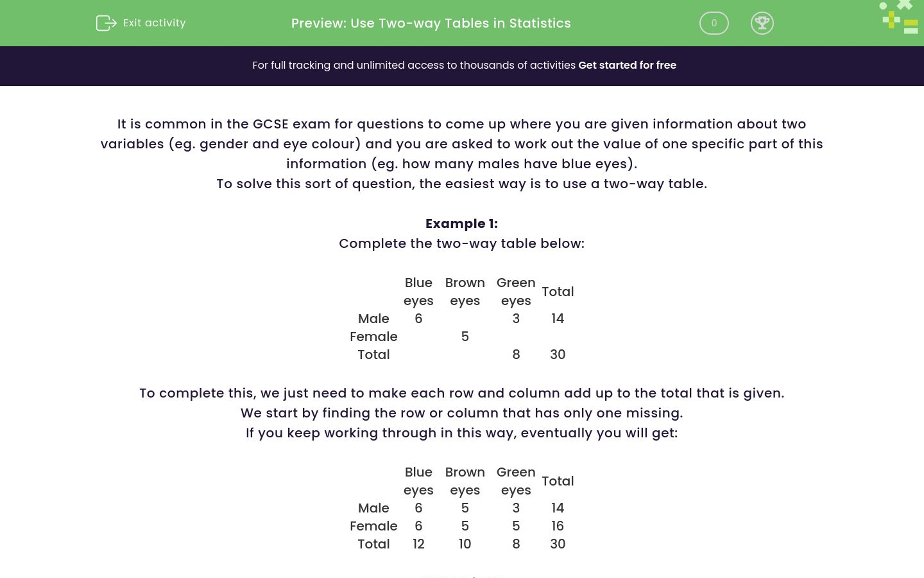The height and width of the screenshot is (578, 924).
Task: Select the Example 1 heading
Action: coord(461,223)
